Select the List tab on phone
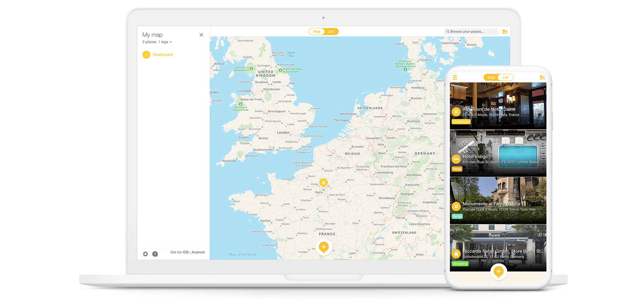This screenshot has height=307, width=644. (505, 77)
